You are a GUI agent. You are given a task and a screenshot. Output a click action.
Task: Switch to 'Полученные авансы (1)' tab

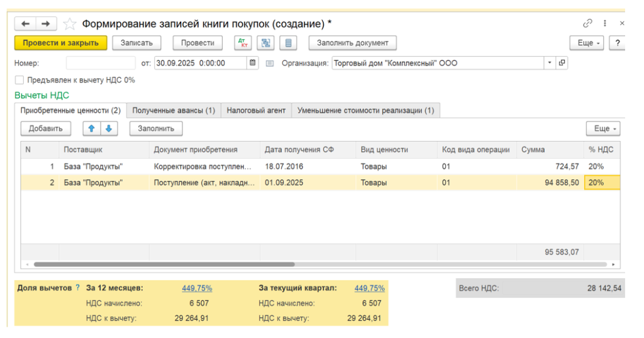point(174,110)
